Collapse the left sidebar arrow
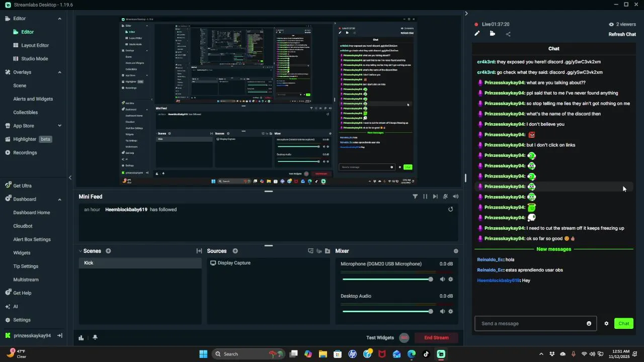This screenshot has width=644, height=362. tap(70, 177)
